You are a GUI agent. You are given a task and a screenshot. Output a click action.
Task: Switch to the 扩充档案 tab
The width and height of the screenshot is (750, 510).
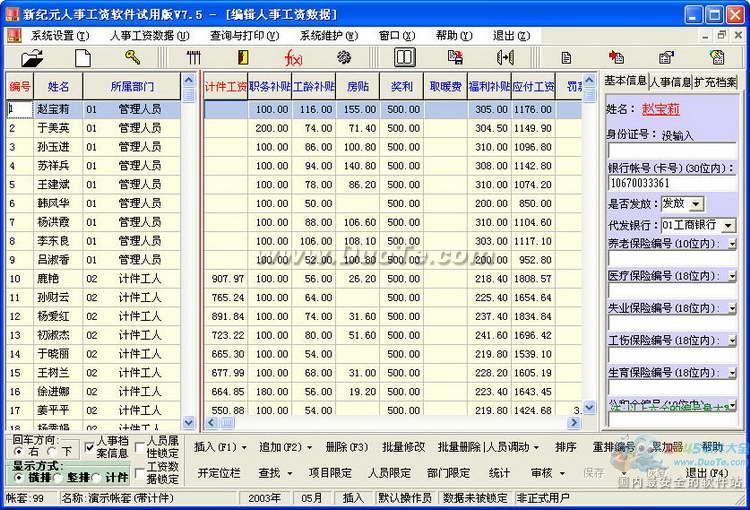(x=715, y=82)
